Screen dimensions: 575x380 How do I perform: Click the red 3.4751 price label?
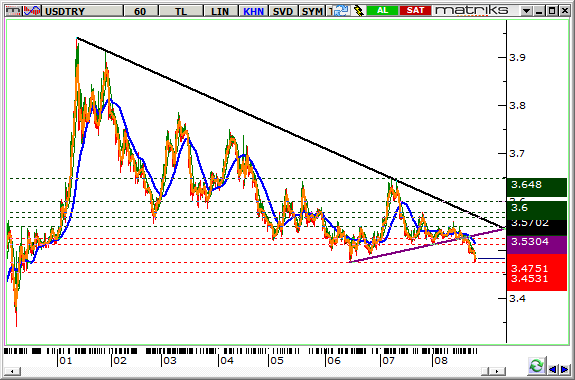click(530, 268)
